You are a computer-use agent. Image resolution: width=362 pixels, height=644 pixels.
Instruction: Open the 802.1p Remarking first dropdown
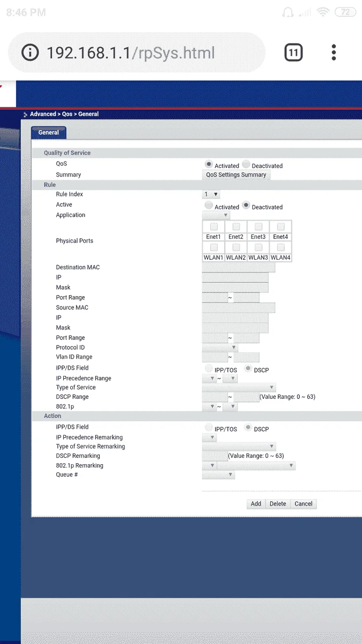209,466
